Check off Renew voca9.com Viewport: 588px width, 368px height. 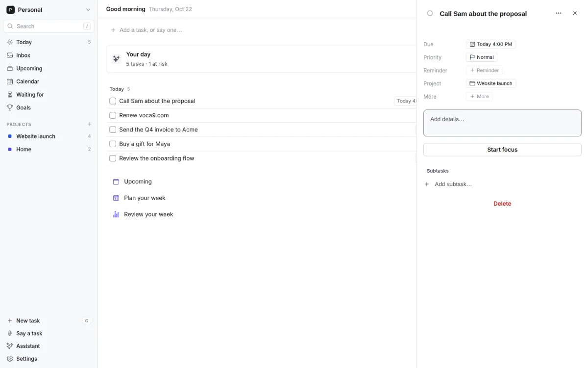[113, 115]
